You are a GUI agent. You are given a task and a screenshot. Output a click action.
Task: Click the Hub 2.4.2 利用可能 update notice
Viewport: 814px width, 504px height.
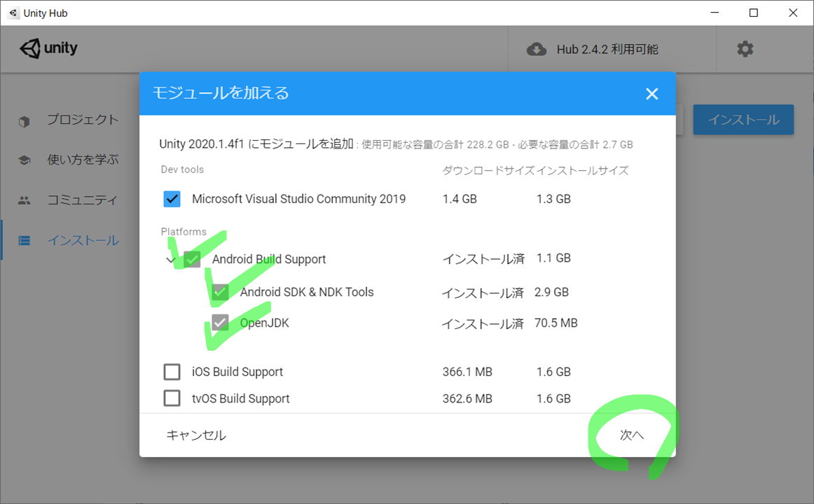click(607, 49)
